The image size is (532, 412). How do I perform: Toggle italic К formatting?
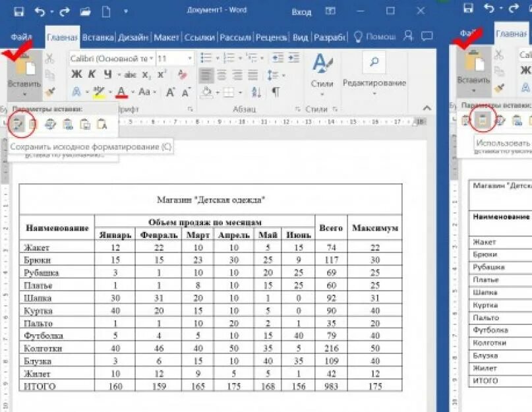point(92,74)
